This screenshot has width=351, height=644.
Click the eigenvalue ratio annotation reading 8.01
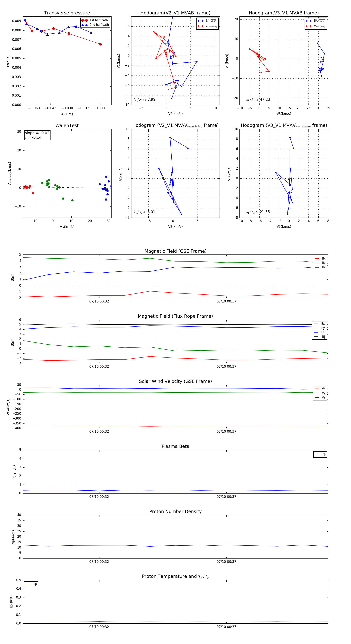pos(144,212)
